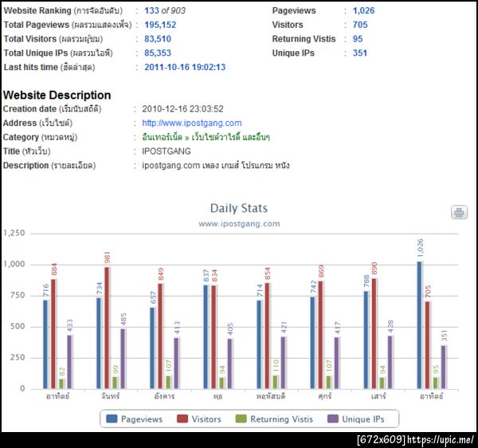Click the 351 unique IPs bar
This screenshot has height=448, width=478.
(x=443, y=367)
